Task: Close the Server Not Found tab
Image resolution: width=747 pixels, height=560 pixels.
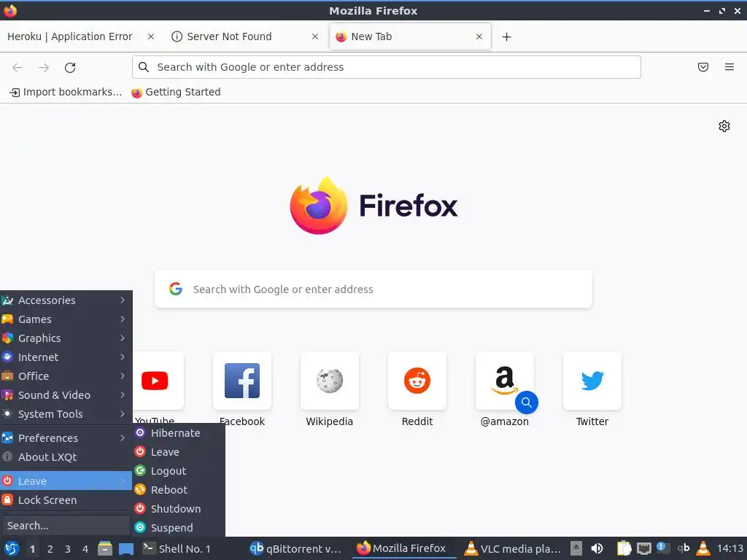Action: pyautogui.click(x=315, y=36)
